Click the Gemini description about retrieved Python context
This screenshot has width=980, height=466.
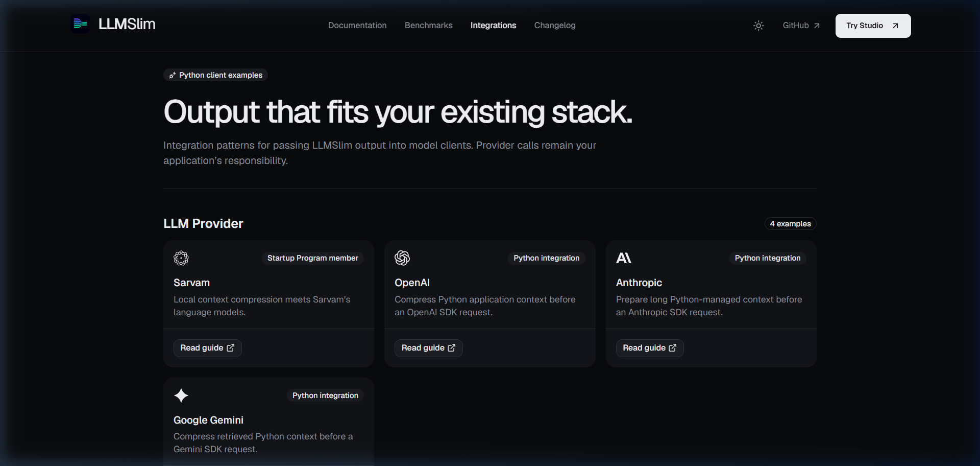coord(263,442)
